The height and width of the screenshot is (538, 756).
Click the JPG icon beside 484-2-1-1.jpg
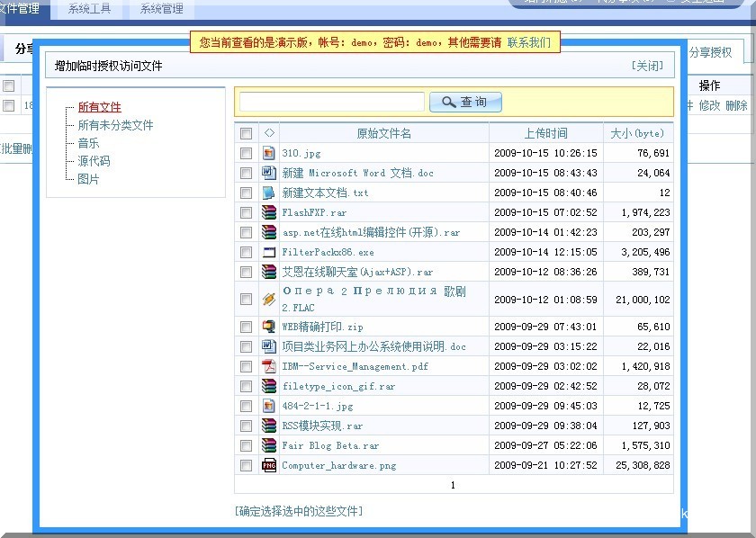[x=268, y=406]
